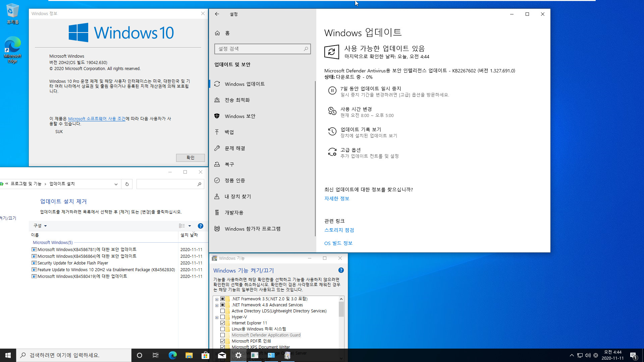Open Microsoft Store from the taskbar
Screen dimensions: 644x362
pos(205,355)
